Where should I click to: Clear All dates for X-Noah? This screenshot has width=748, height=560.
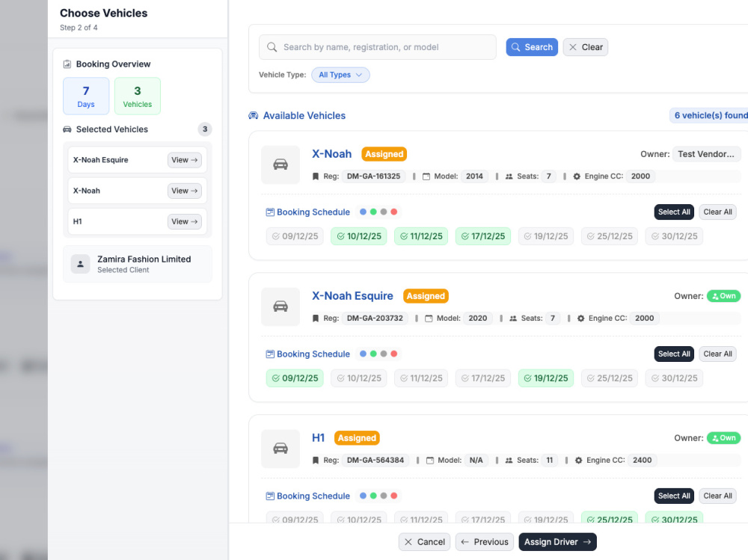point(717,212)
